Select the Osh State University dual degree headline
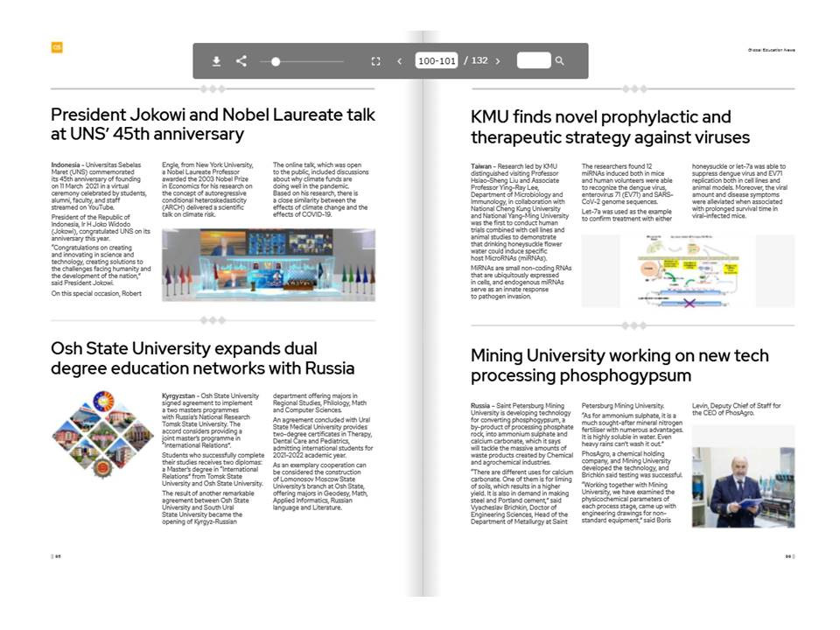This screenshot has width=840, height=630. coord(202,358)
